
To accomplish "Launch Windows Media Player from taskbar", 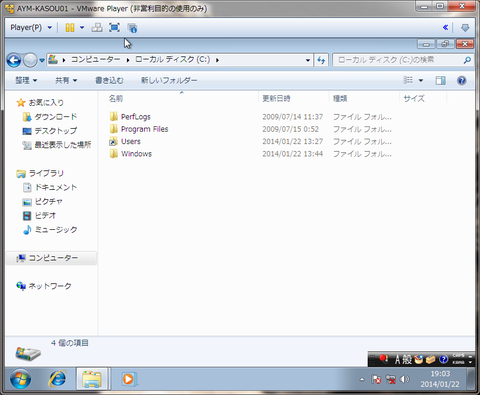I will tap(128, 379).
